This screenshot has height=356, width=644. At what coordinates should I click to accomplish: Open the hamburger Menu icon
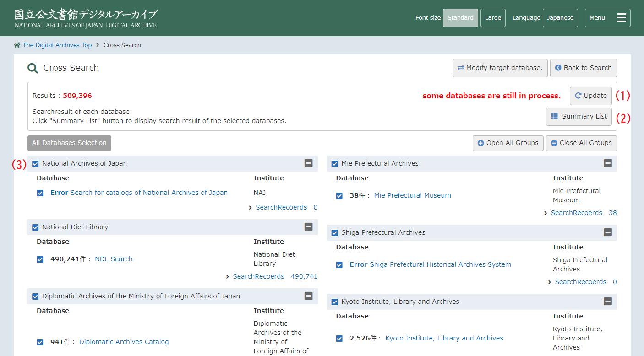pyautogui.click(x=621, y=18)
